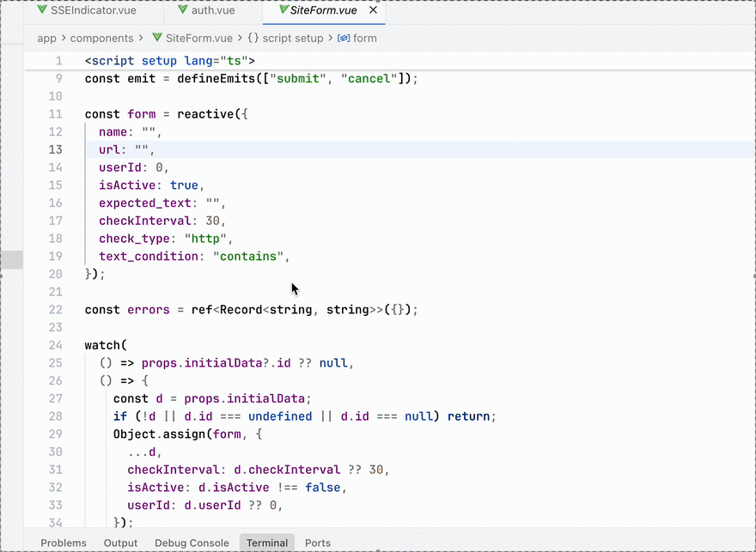Open the SiteForm.vue breadcrumb segment
The image size is (756, 552).
(x=198, y=38)
